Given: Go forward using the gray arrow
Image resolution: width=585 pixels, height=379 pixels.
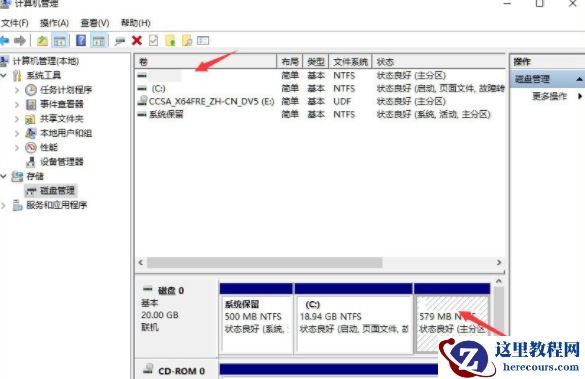Looking at the screenshot, I should 20,40.
